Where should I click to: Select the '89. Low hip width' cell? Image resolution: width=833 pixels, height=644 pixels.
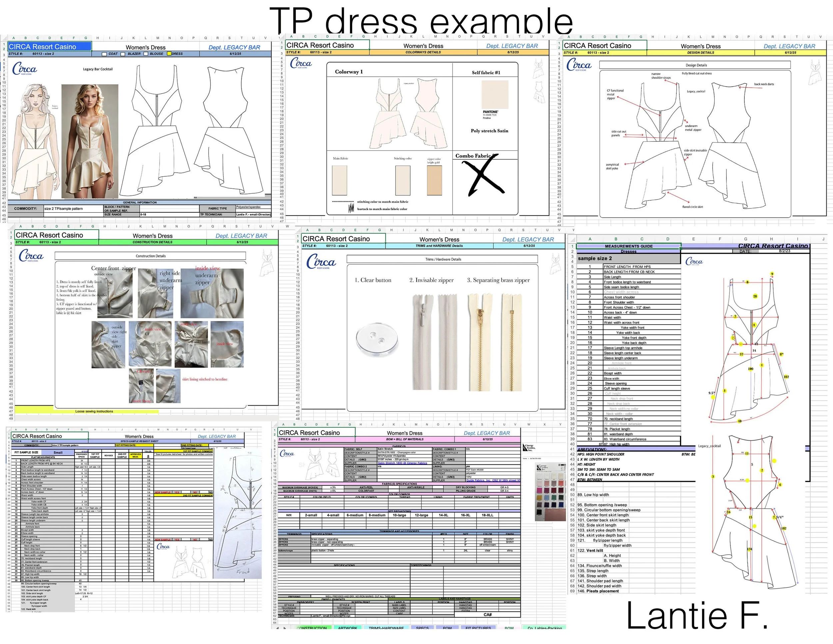coord(593,495)
